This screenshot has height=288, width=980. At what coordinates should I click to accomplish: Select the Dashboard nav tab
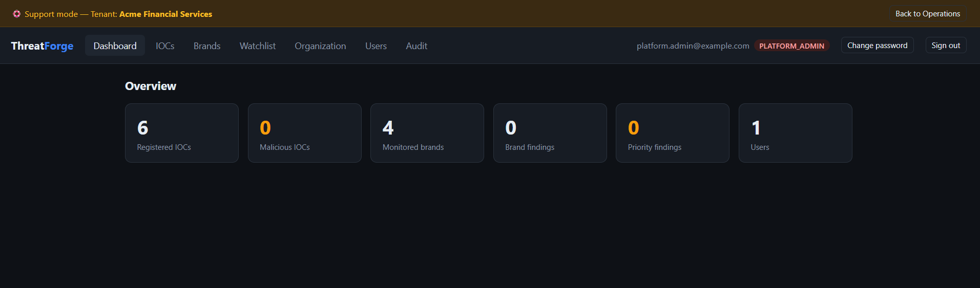point(115,46)
